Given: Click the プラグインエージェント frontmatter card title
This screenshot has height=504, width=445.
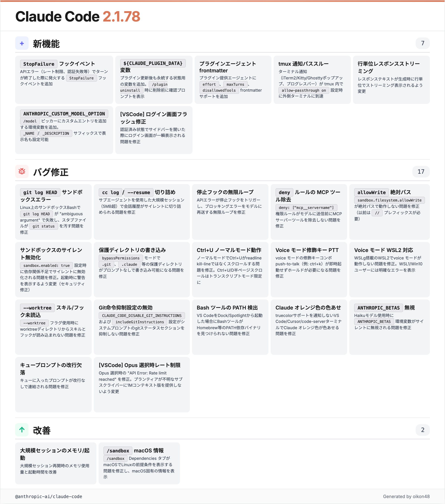Looking at the screenshot, I should pyautogui.click(x=228, y=67).
